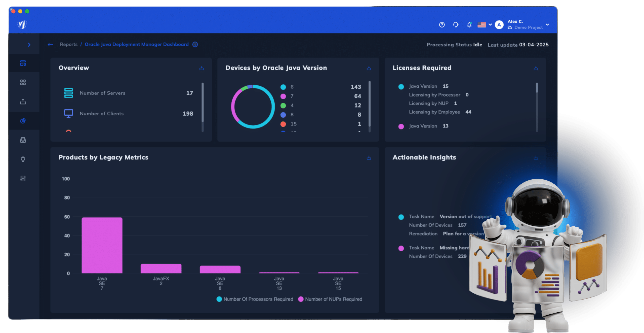Click the Number of Servers value 17
The width and height of the screenshot is (644, 333).
[x=190, y=93]
